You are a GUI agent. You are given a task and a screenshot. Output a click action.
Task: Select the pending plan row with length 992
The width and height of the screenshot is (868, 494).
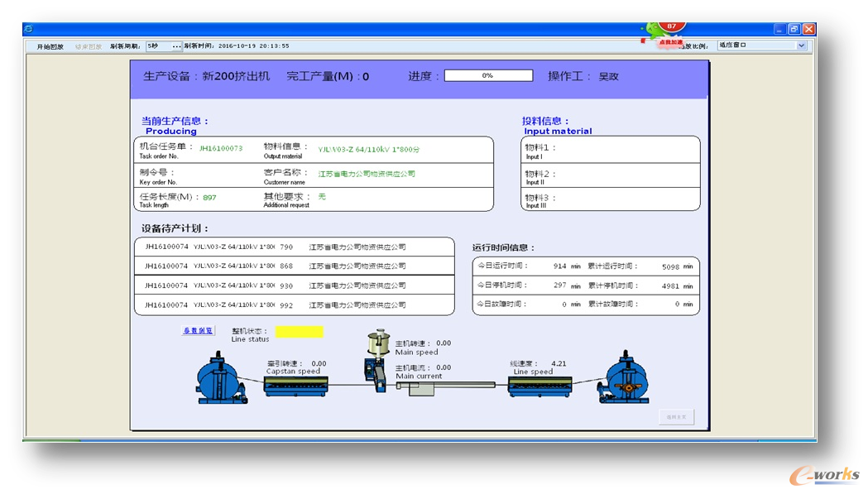pyautogui.click(x=294, y=305)
